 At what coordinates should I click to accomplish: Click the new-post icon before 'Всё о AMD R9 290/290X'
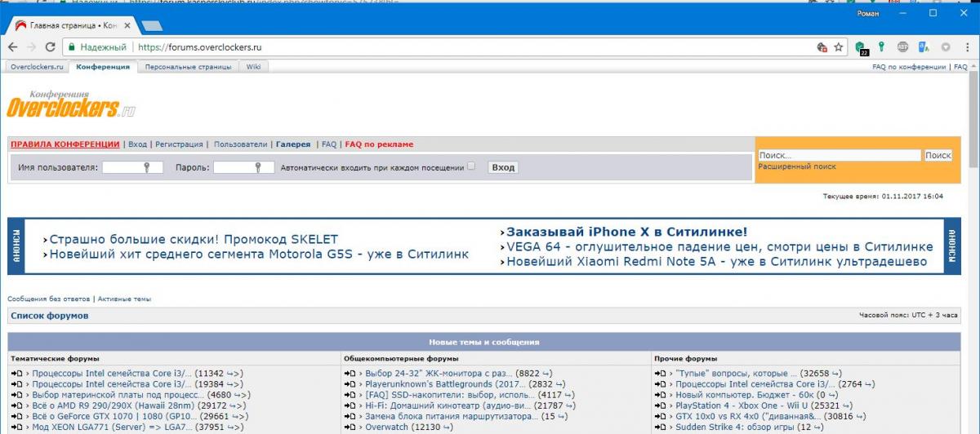point(17,405)
